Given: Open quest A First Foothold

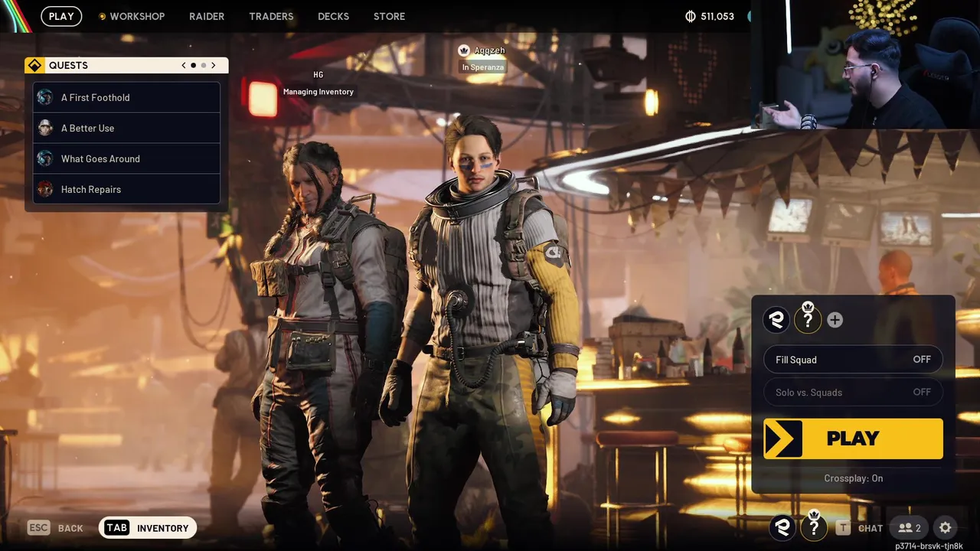Looking at the screenshot, I should click(x=126, y=97).
